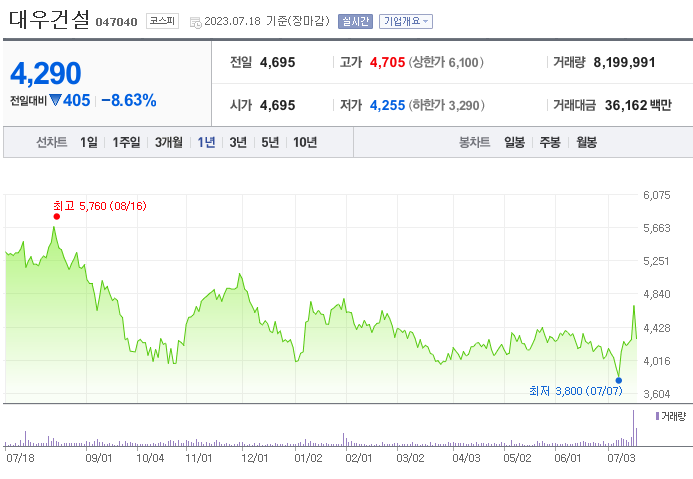Screen dimensions: 693x479
Task: Click the 대우건설 stock name heading
Action: (50, 20)
